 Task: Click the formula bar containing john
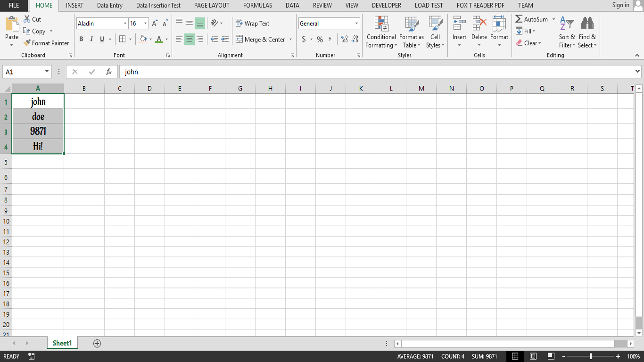click(376, 72)
